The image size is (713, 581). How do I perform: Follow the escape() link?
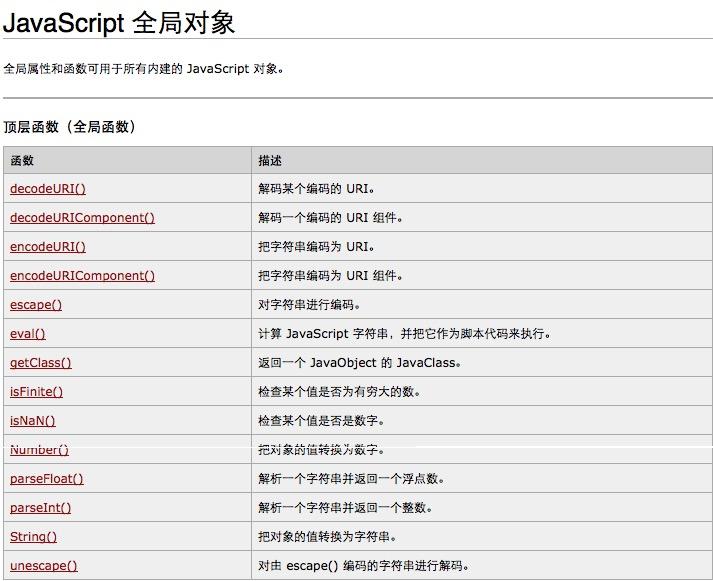point(36,305)
